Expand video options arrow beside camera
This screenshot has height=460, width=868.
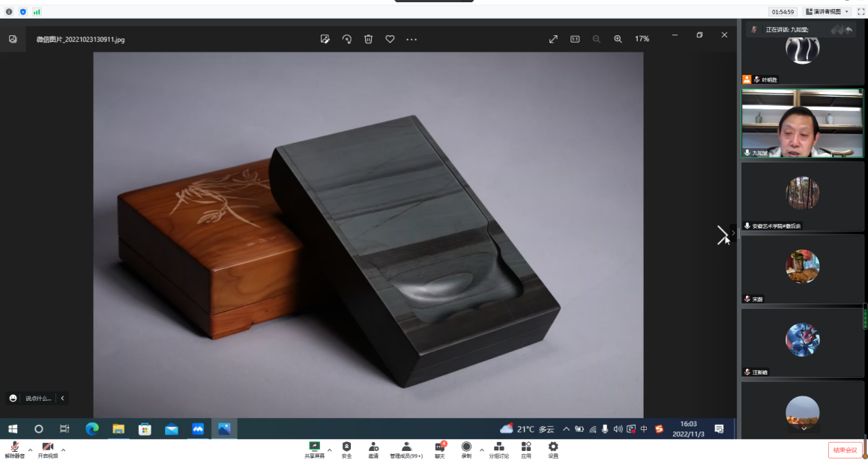(63, 450)
